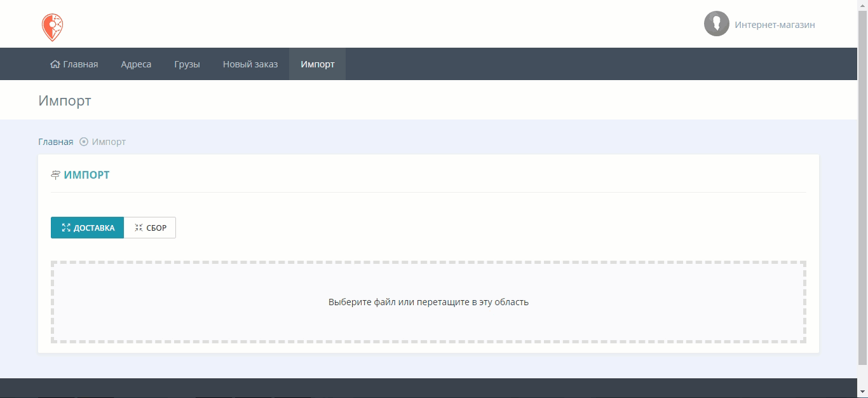
Task: Click the home icon beside Главная
Action: [55, 64]
